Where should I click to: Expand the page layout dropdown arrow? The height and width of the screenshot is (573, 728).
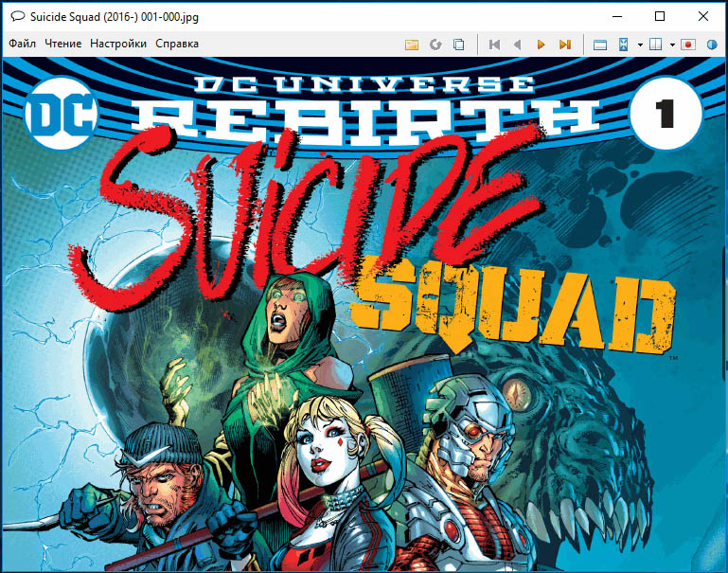tap(672, 45)
